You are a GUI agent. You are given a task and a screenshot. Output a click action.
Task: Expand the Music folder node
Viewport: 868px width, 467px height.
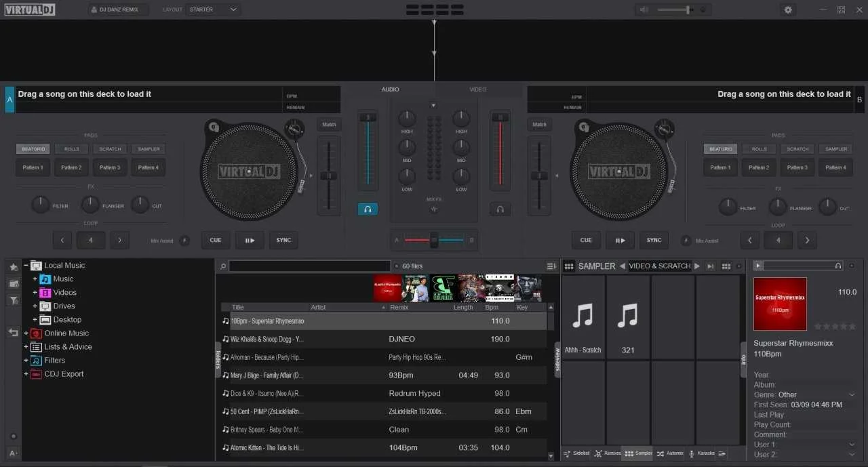[x=35, y=279]
